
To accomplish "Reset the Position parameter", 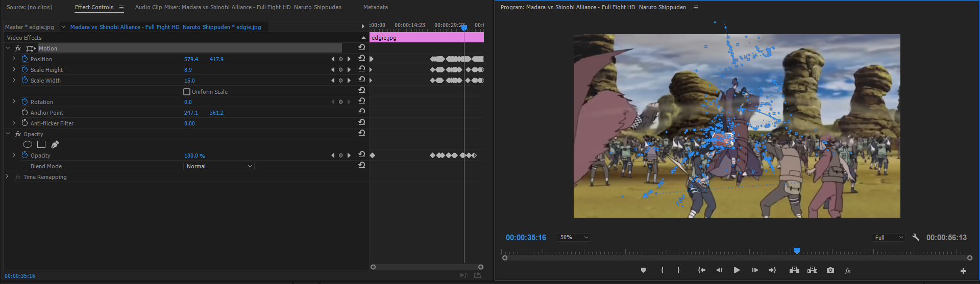I will [x=362, y=58].
